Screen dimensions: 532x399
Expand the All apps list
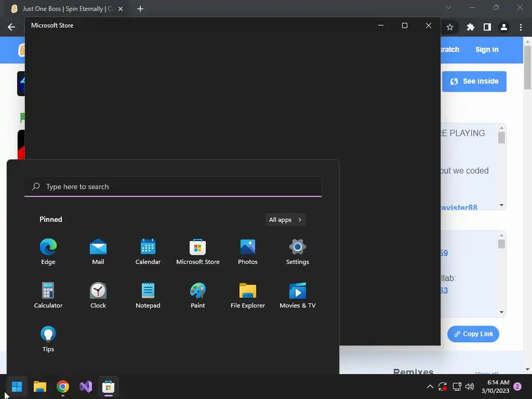click(285, 220)
